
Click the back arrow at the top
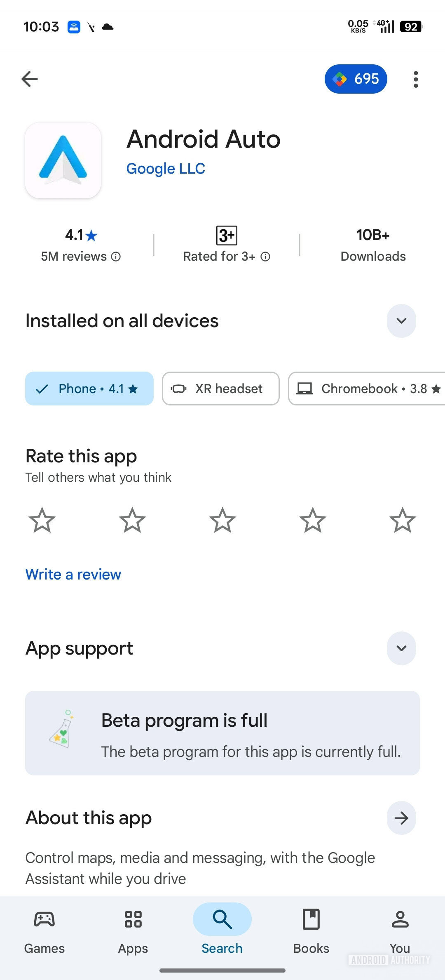(x=29, y=79)
